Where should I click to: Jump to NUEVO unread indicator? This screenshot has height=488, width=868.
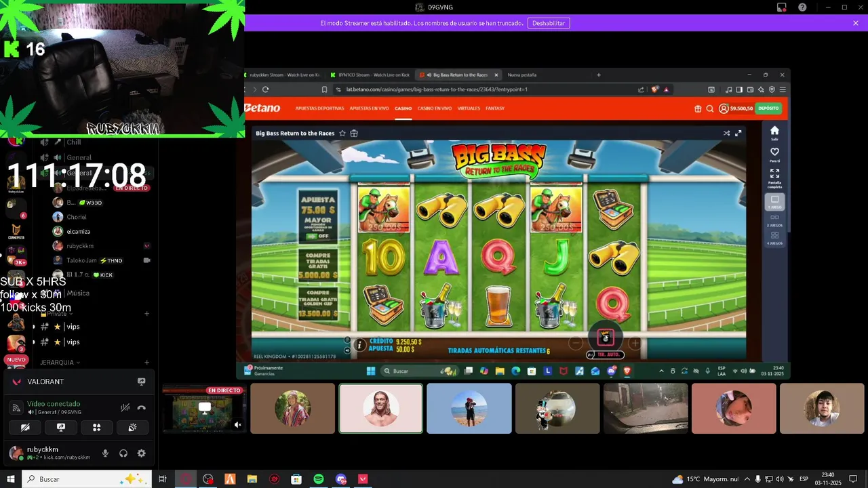pyautogui.click(x=16, y=359)
